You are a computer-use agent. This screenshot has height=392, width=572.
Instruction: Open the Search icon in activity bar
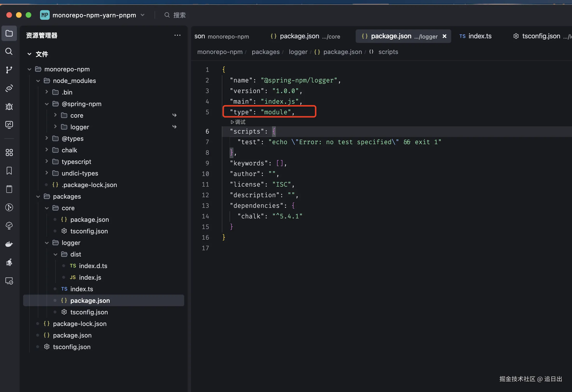point(9,51)
